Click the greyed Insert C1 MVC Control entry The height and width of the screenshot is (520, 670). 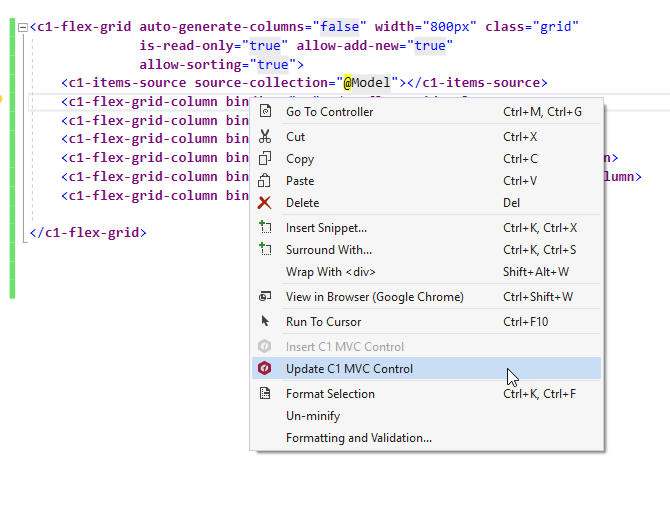pos(345,347)
